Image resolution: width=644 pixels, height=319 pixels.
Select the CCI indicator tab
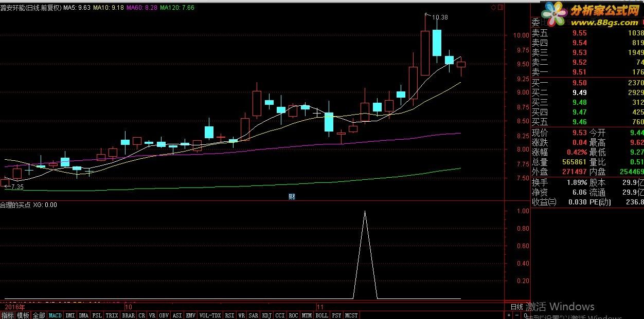pos(280,315)
